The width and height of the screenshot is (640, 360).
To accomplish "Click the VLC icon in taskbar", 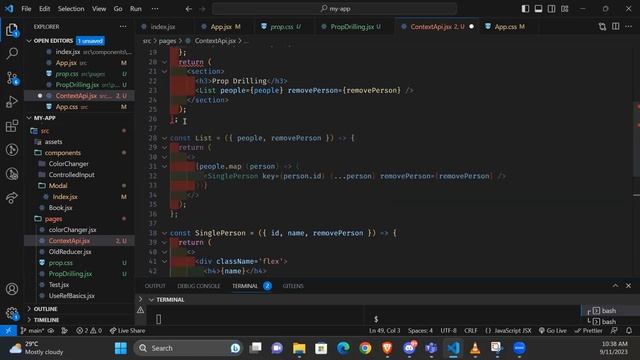I will [x=475, y=348].
